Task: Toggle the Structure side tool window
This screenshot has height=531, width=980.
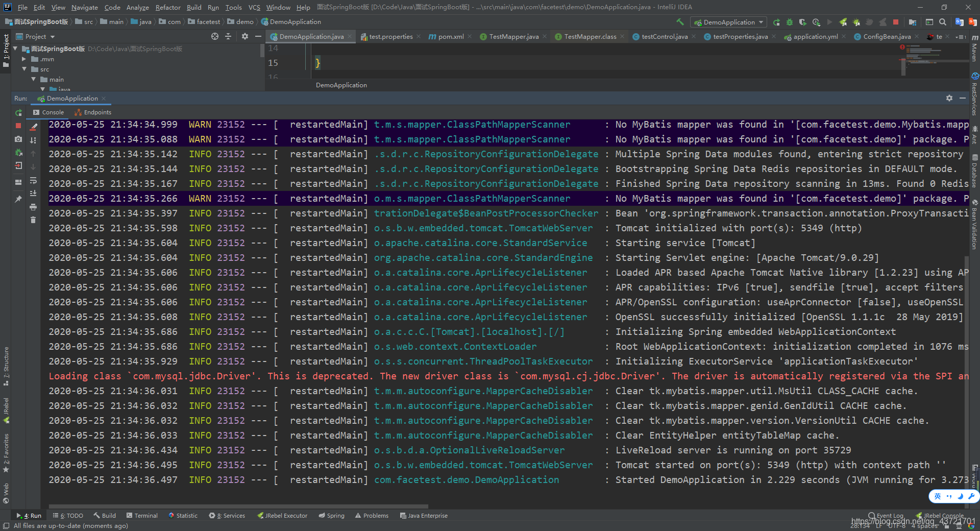Action: click(x=6, y=367)
